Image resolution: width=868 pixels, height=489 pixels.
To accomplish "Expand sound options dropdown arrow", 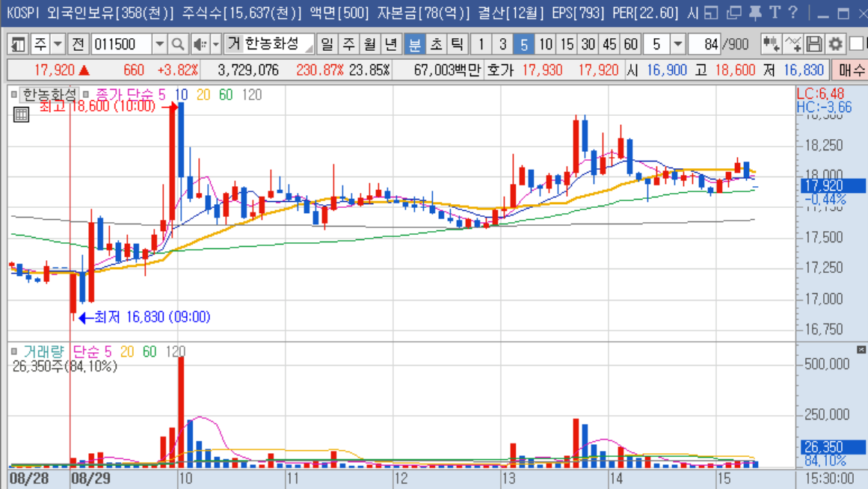I will point(216,44).
